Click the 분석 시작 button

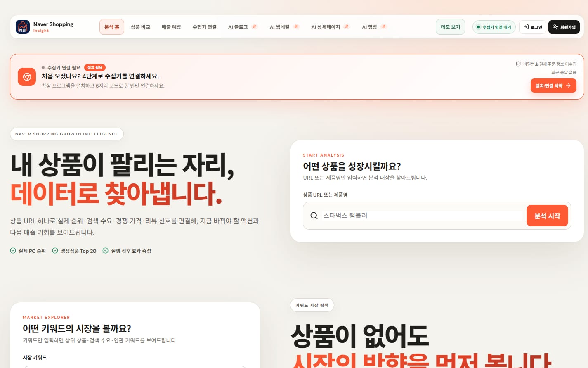tap(547, 216)
